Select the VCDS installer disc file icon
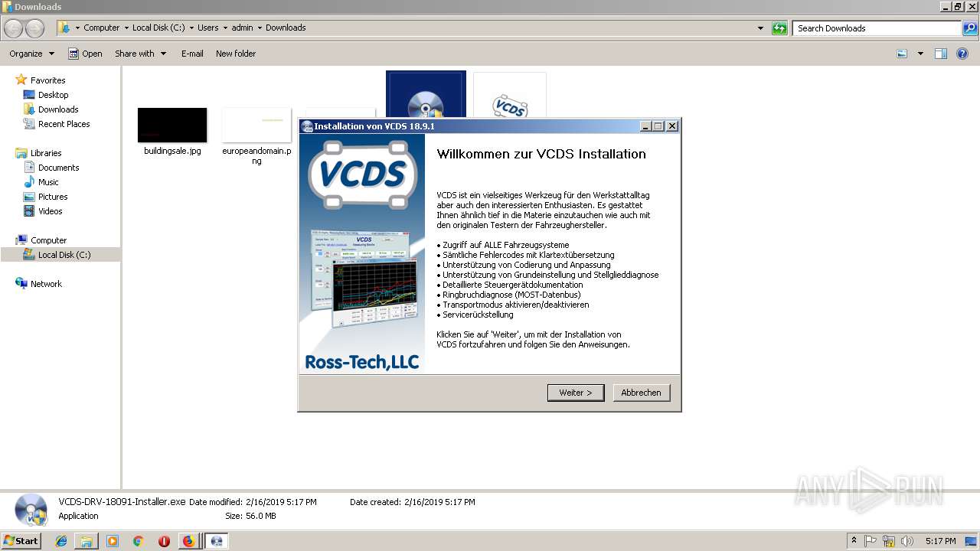 [426, 95]
